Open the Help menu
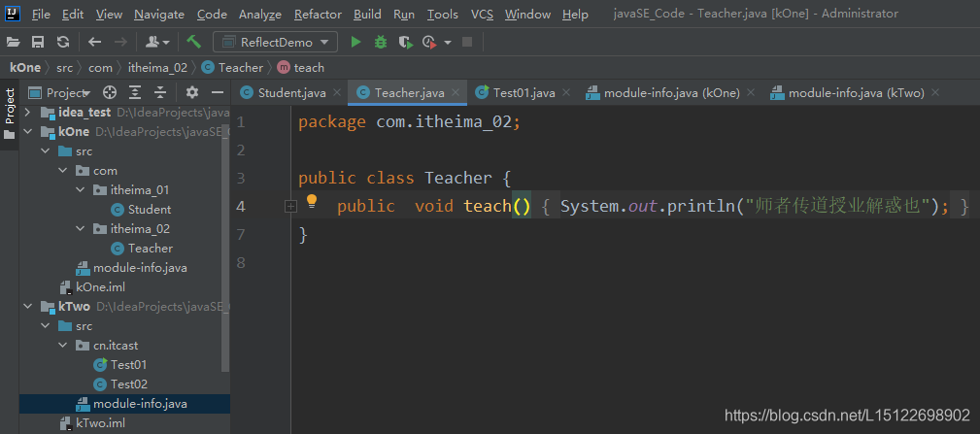The width and height of the screenshot is (980, 434). click(x=575, y=14)
